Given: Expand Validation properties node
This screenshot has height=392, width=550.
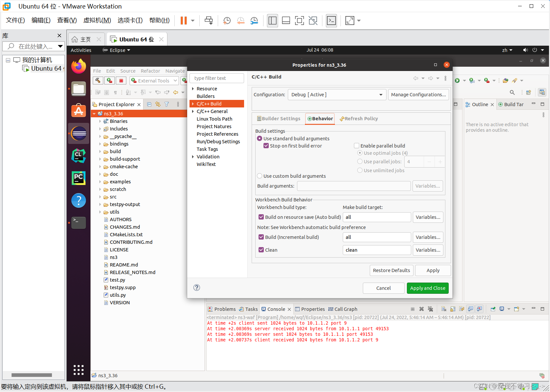Looking at the screenshot, I should point(193,157).
